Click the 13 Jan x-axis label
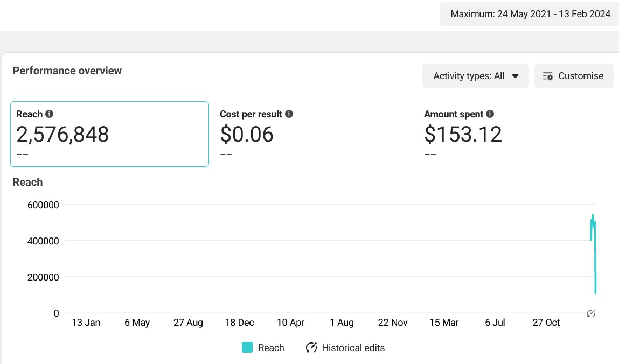619x364 pixels. coord(86,323)
